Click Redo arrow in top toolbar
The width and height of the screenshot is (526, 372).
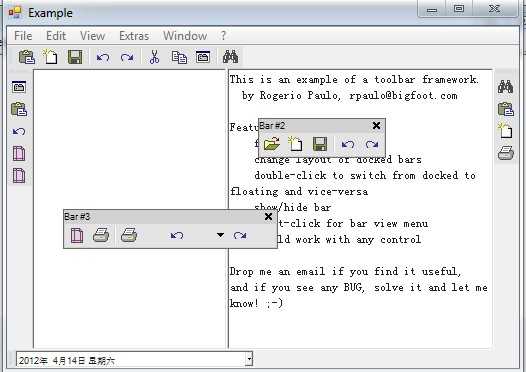click(127, 58)
